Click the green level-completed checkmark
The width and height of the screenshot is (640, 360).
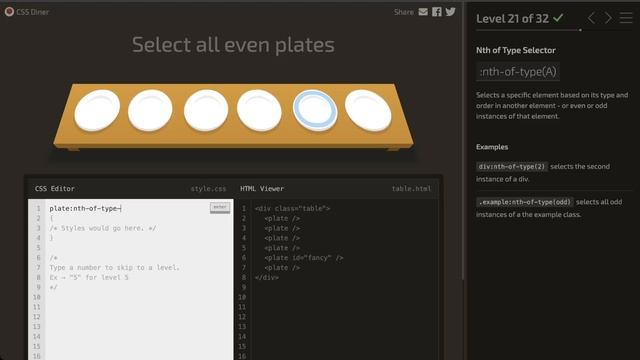pos(558,18)
